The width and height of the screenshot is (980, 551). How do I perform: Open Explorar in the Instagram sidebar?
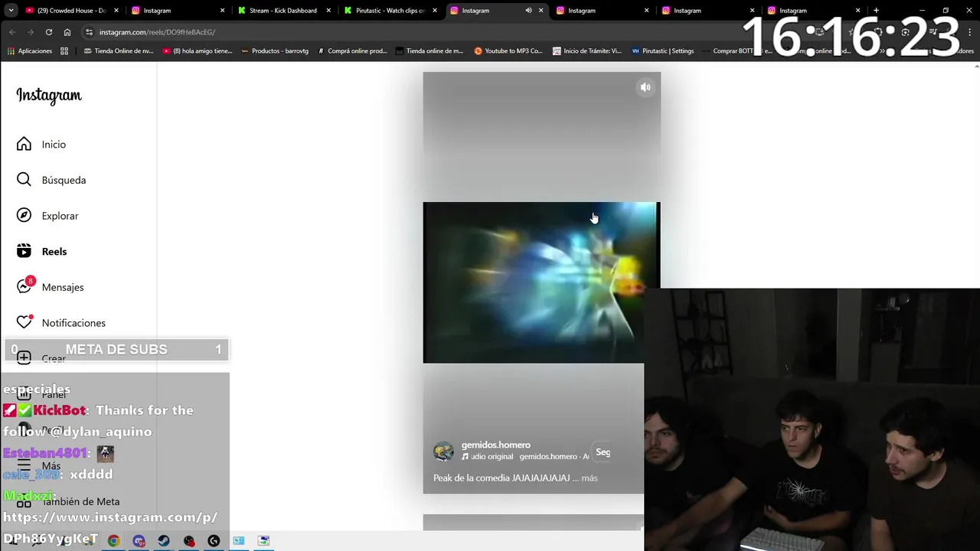click(x=48, y=216)
